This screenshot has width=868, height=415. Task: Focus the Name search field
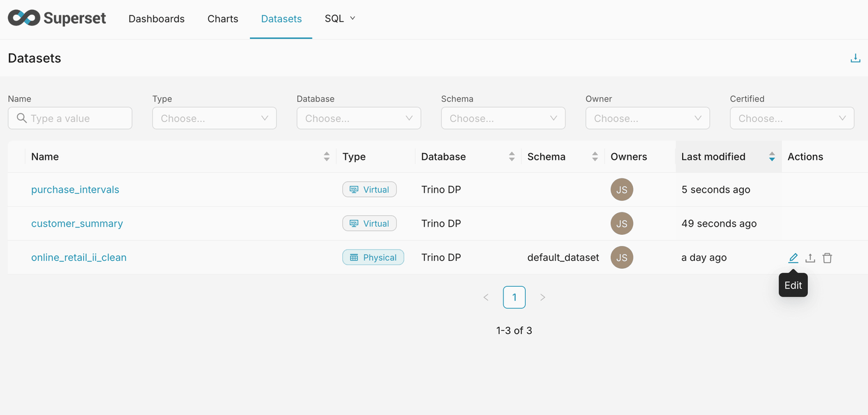(70, 118)
